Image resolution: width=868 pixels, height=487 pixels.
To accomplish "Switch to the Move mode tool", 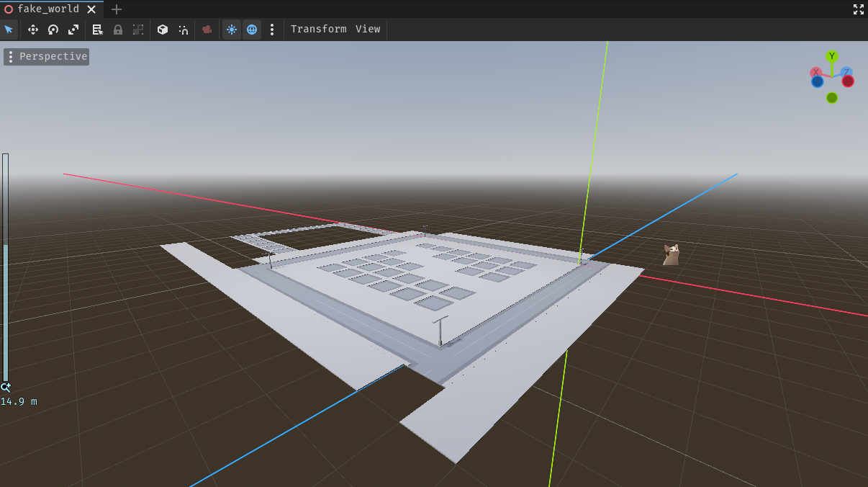I will point(32,30).
